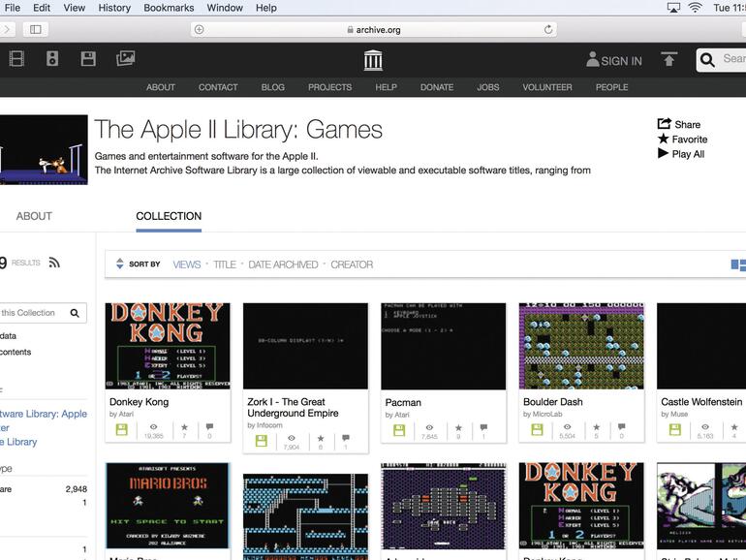The width and height of the screenshot is (746, 560).
Task: Switch to the ABOUT tab
Action: 34,216
